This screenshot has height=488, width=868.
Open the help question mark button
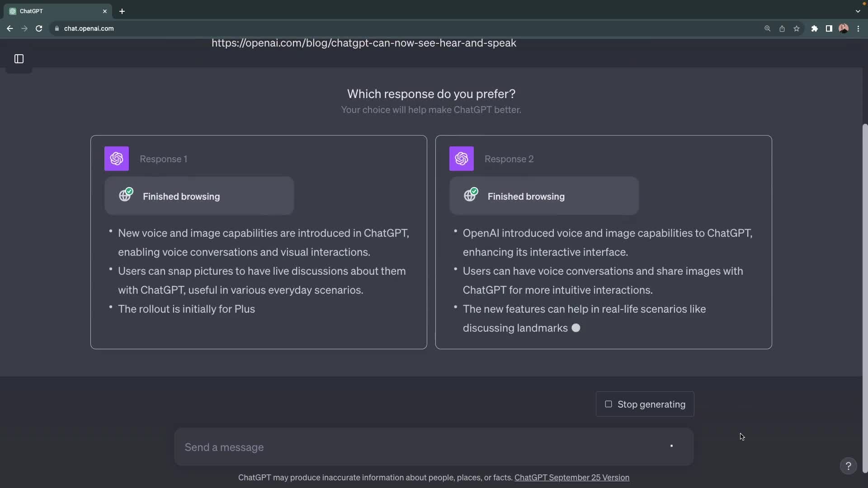point(848,466)
